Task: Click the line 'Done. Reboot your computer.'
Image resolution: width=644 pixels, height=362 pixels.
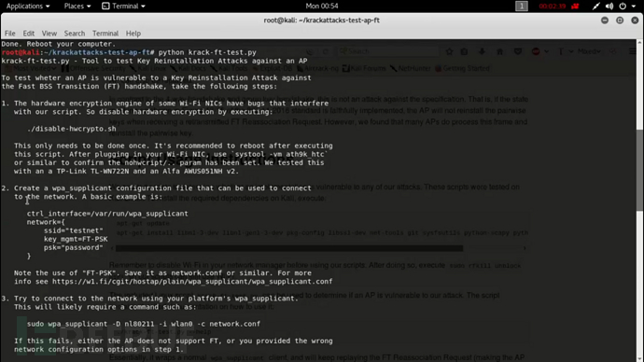Action: point(58,44)
